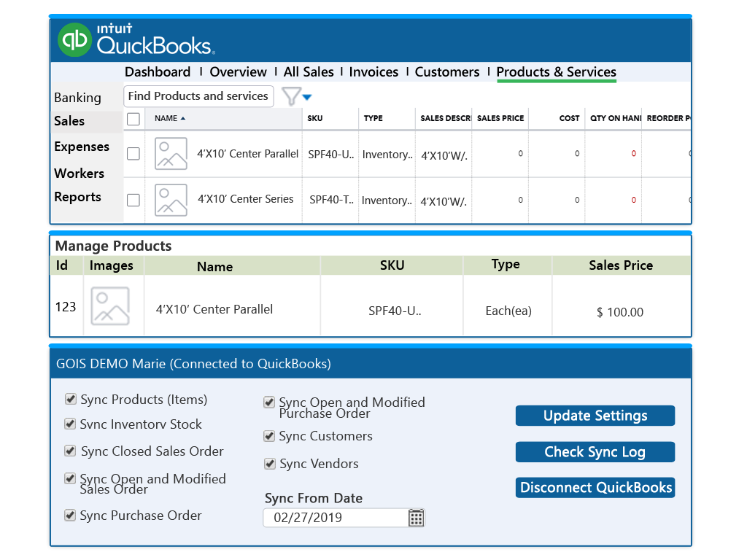Viewport: 747px width, 560px height.
Task: Toggle Sync Purchase Order checkbox
Action: click(70, 515)
